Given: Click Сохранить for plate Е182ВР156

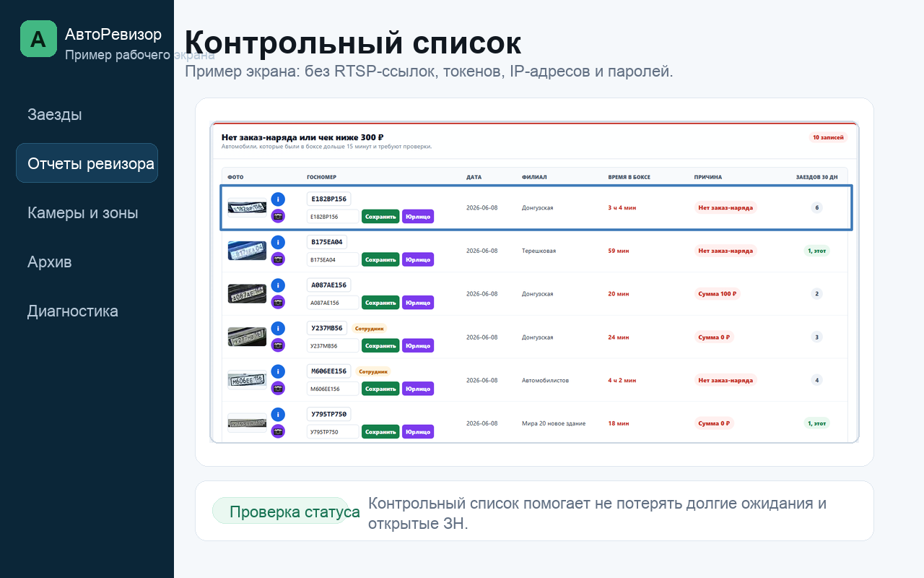Looking at the screenshot, I should 380,216.
